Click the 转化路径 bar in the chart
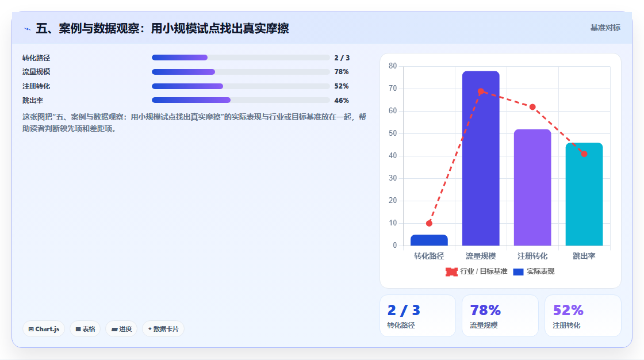The image size is (644, 360). coord(429,240)
